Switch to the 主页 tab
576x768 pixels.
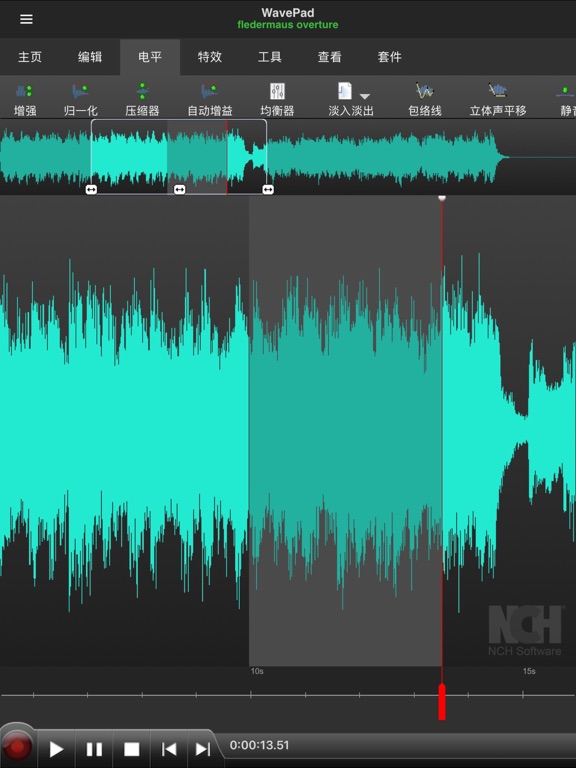30,57
